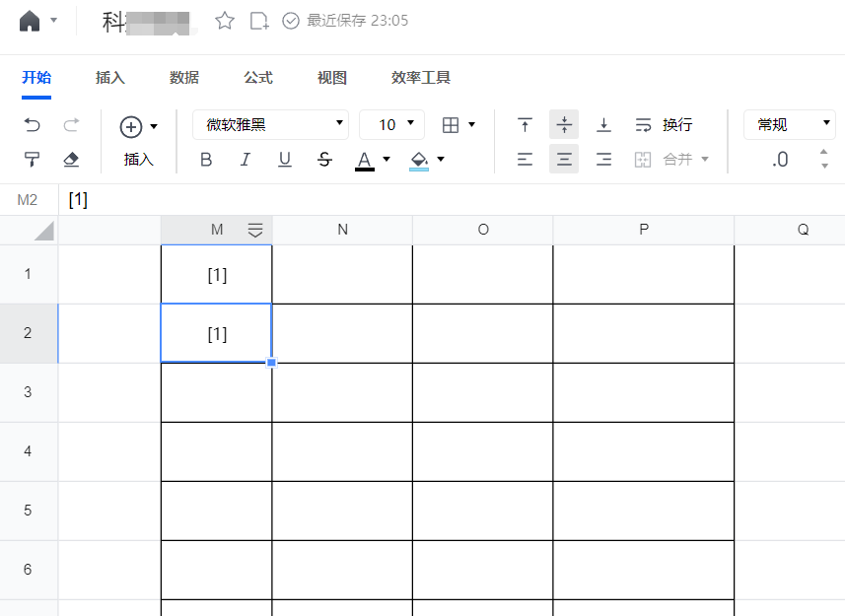845x616 pixels.
Task: Apply the cyan fill color bucket
Action: (x=419, y=160)
